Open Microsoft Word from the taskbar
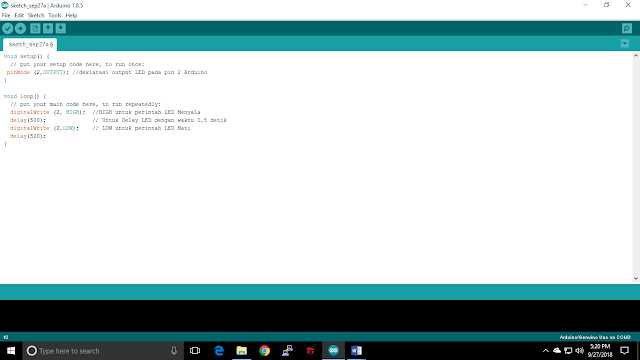Screen dimensions: 640x360 356,351
